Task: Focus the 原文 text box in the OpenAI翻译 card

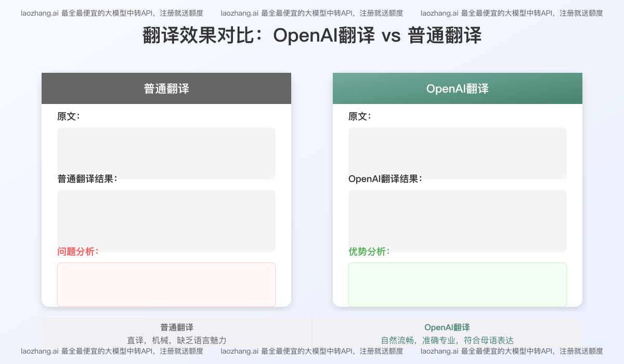Action: (458, 153)
